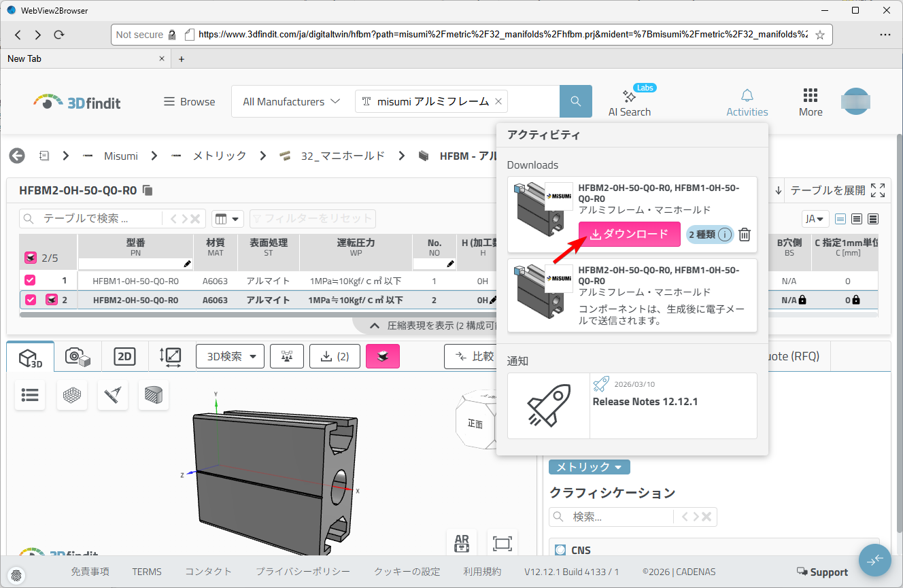This screenshot has height=588, width=903.
Task: Switch to the 3D view tab
Action: 30,357
